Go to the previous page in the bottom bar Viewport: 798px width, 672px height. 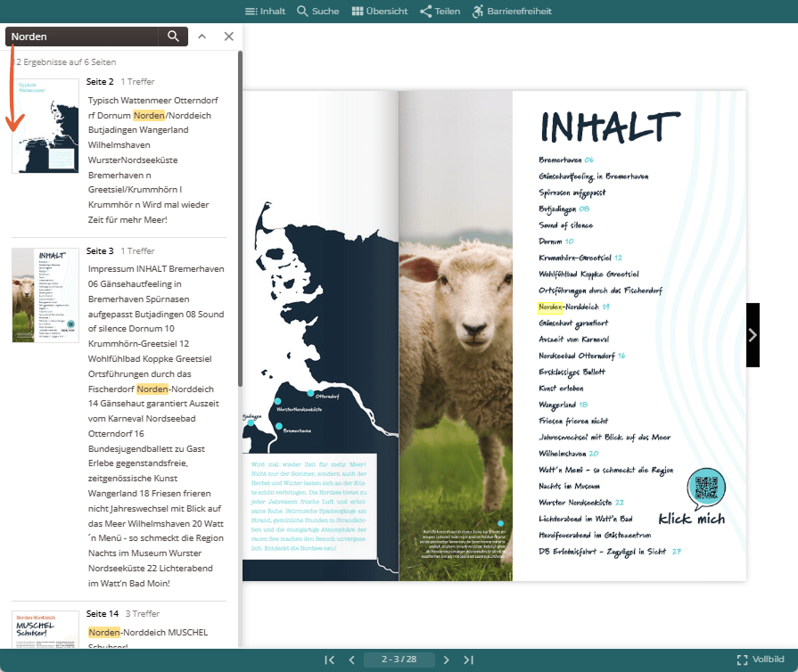pos(351,660)
